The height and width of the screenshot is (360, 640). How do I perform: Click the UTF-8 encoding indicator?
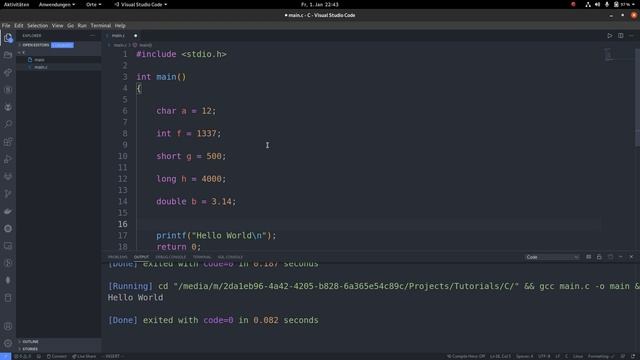544,356
